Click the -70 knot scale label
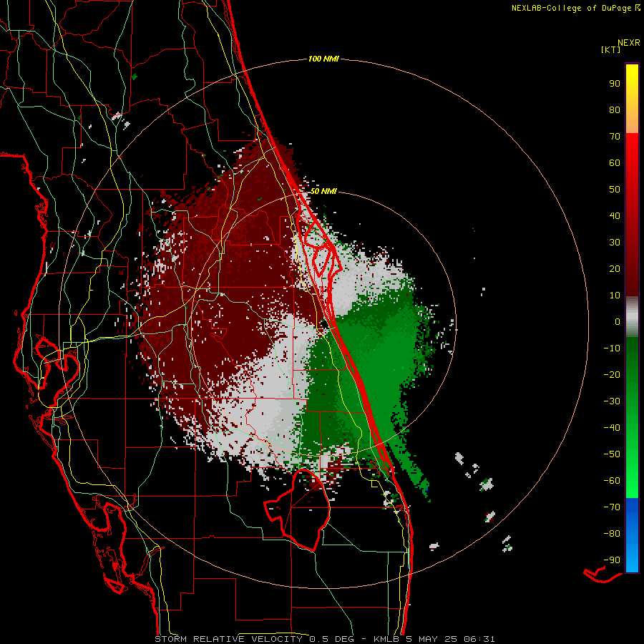 (x=612, y=507)
